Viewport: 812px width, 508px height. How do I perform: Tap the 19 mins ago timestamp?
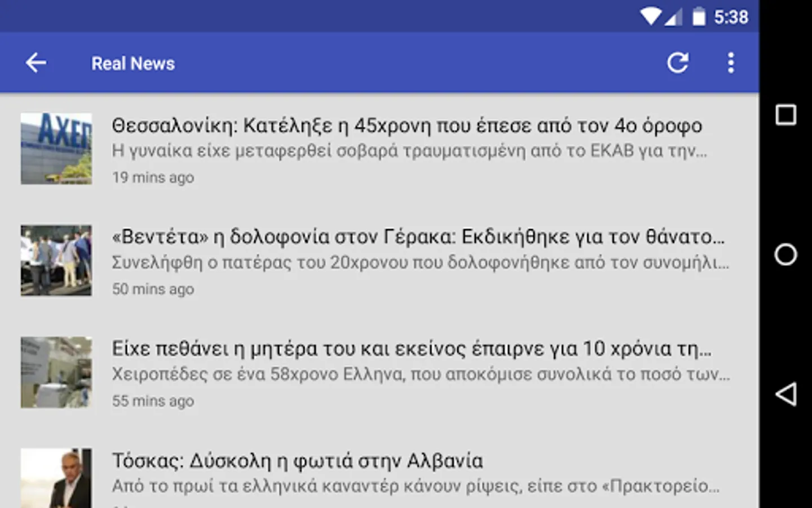(153, 177)
